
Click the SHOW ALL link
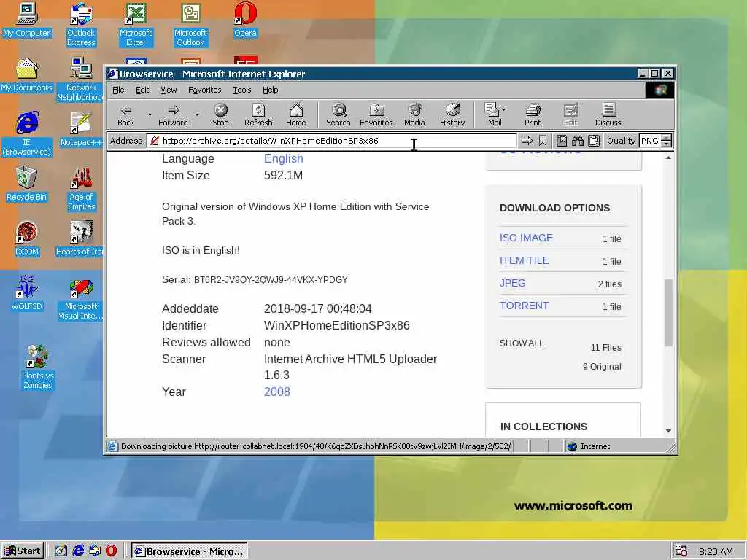pos(522,343)
